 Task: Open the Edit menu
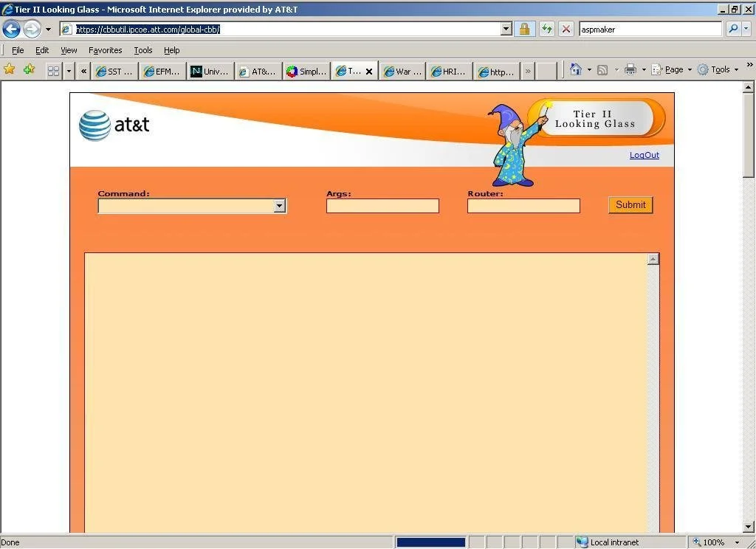(x=42, y=50)
